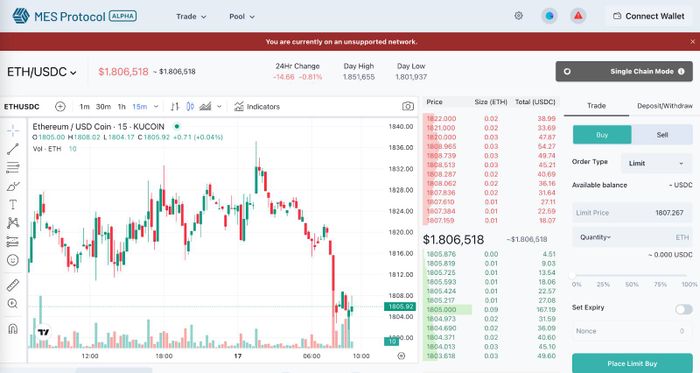
Task: Select the magnet mode tool
Action: pyautogui.click(x=13, y=329)
